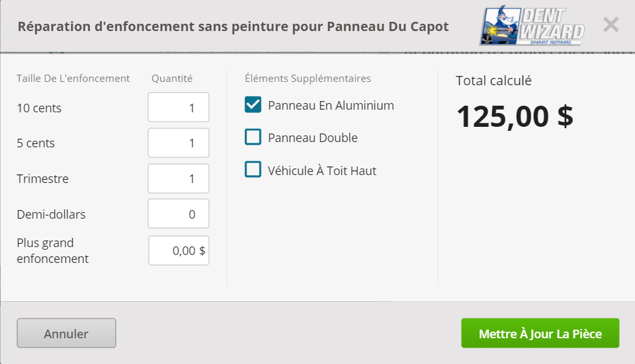Click the Annuler button
Screen dimensions: 635x364
pos(66,333)
